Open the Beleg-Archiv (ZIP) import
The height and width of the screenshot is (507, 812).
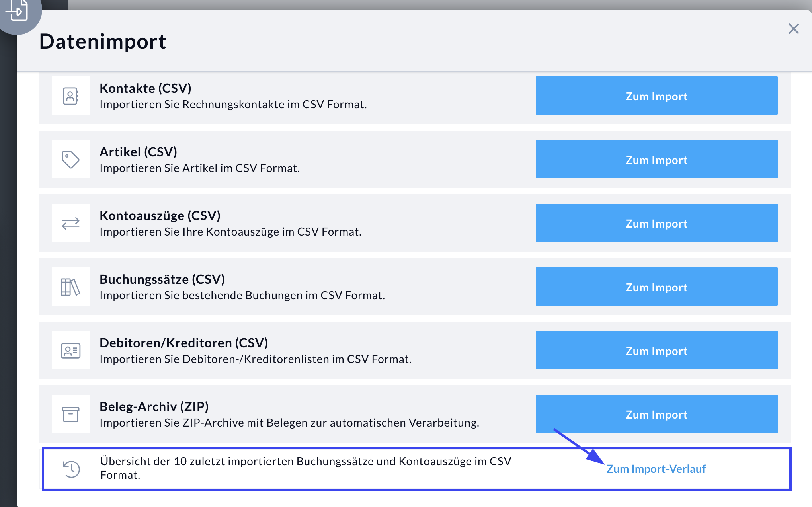point(656,414)
